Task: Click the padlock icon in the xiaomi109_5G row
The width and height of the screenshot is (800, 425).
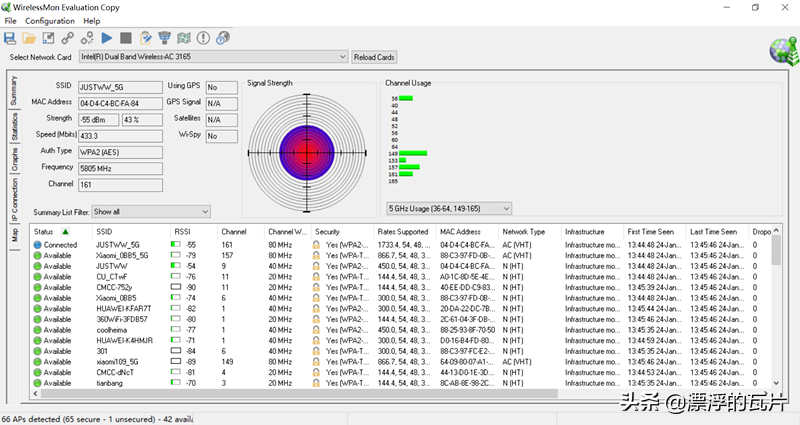Action: click(x=316, y=362)
